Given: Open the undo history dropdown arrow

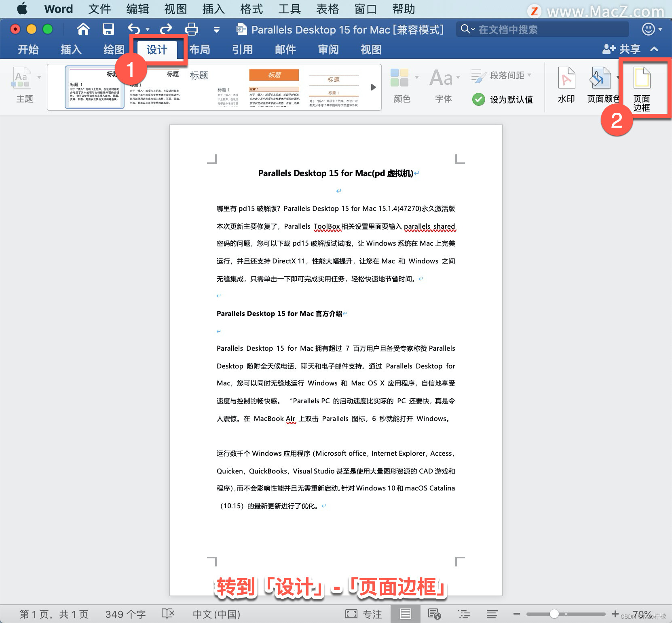Looking at the screenshot, I should click(148, 29).
